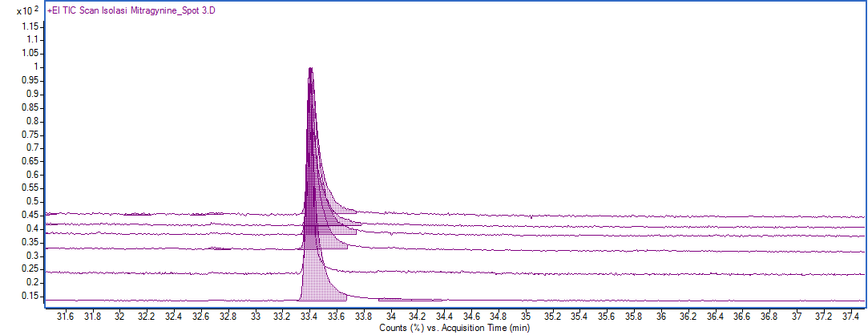Click the 0.25 tick on the y-axis
Image resolution: width=868 pixels, height=335 pixels.
[x=32, y=269]
